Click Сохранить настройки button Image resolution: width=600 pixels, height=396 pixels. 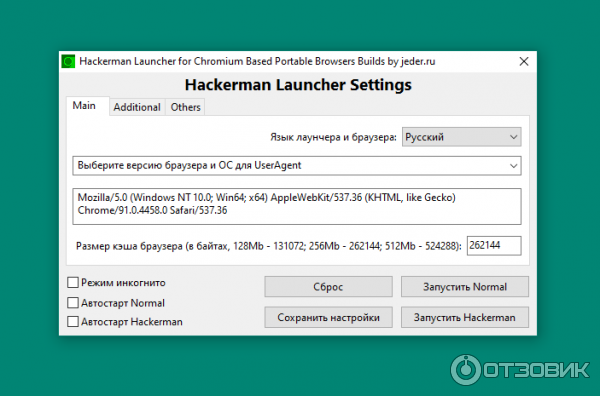328,317
